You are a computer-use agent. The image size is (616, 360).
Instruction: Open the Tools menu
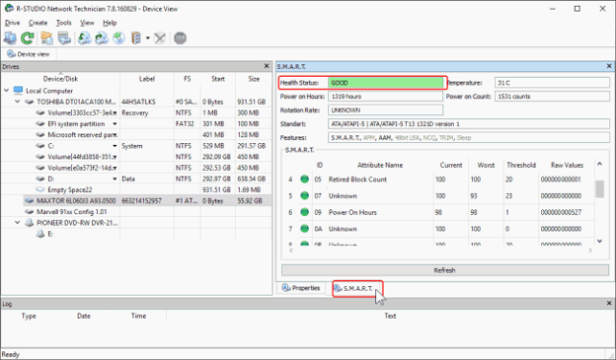click(x=64, y=23)
